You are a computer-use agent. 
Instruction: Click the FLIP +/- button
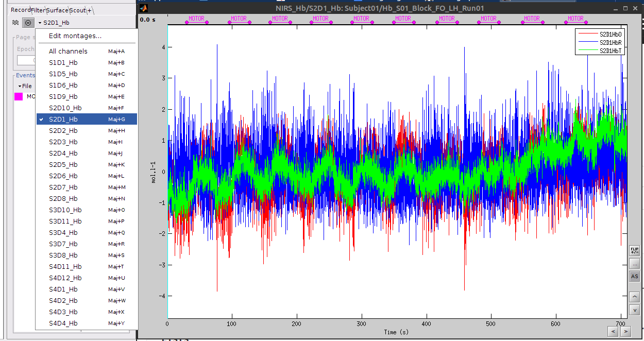click(x=635, y=251)
